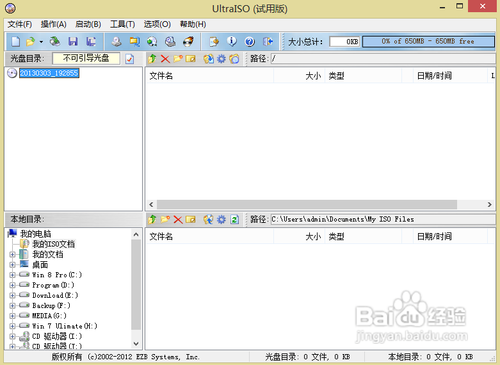
Task: Open the dropdown arrow beside the Open icon
Action: (41, 42)
